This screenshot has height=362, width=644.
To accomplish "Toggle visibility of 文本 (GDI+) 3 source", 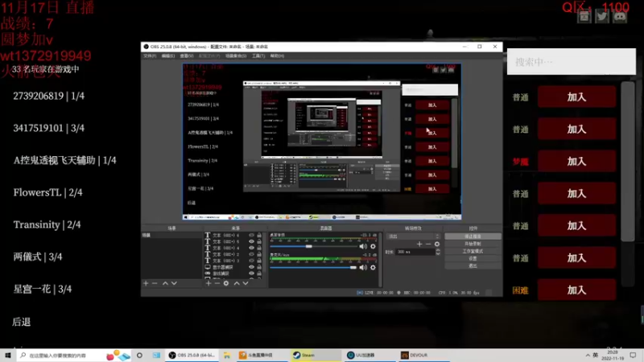I will pos(251,261).
